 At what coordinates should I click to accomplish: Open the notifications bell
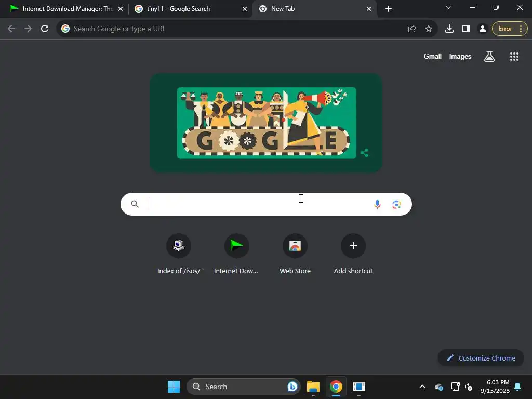pyautogui.click(x=518, y=387)
